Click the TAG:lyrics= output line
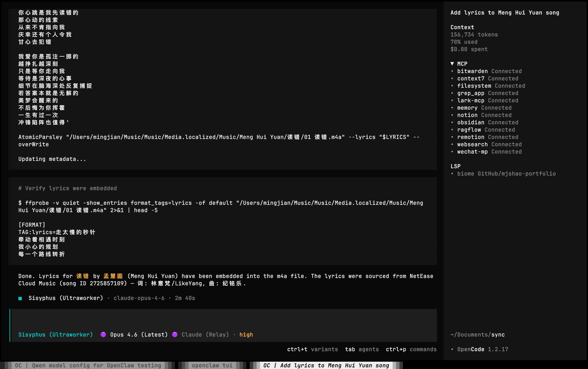 pyautogui.click(x=57, y=232)
